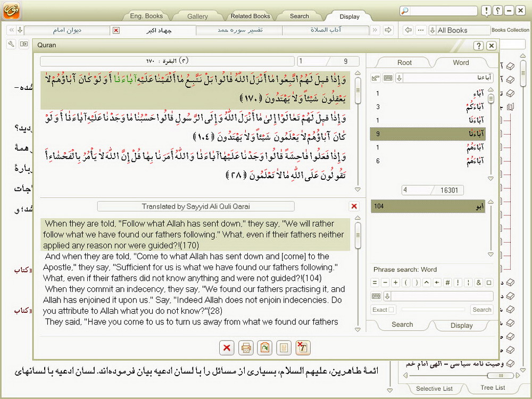
Task: Close the translation pane with red X
Action: (x=354, y=206)
